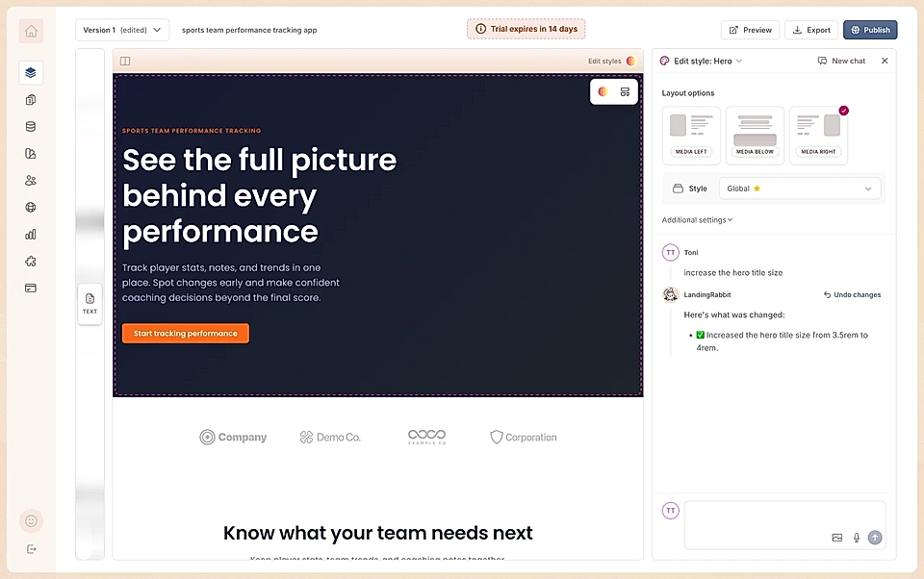Expand Additional settings

(697, 219)
